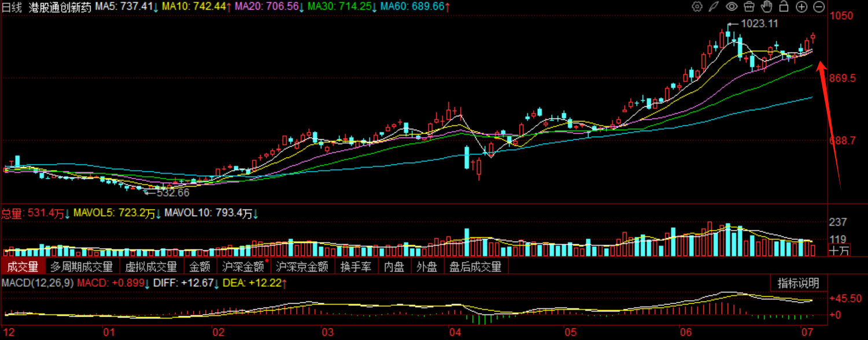This screenshot has width=868, height=340.
Task: Click the 02 month axis label
Action: click(219, 332)
